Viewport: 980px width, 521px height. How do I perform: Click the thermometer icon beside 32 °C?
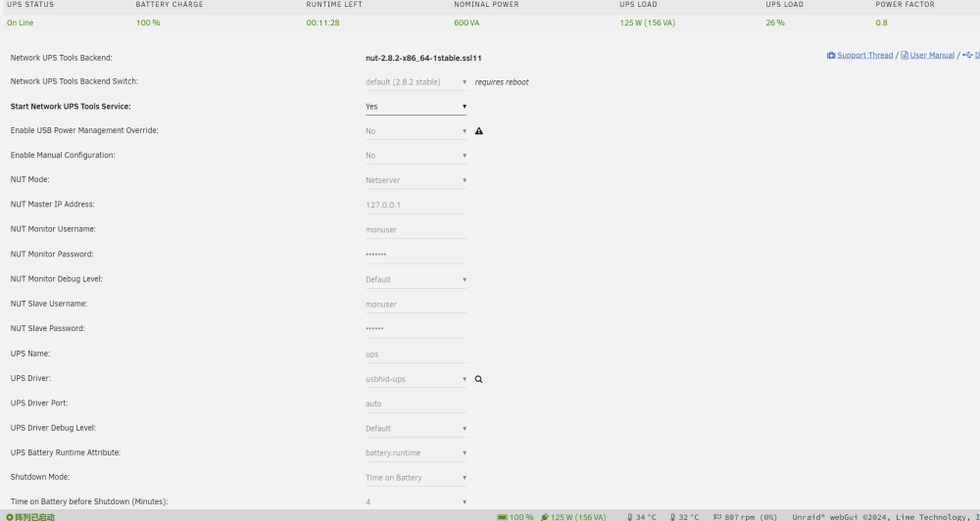672,517
